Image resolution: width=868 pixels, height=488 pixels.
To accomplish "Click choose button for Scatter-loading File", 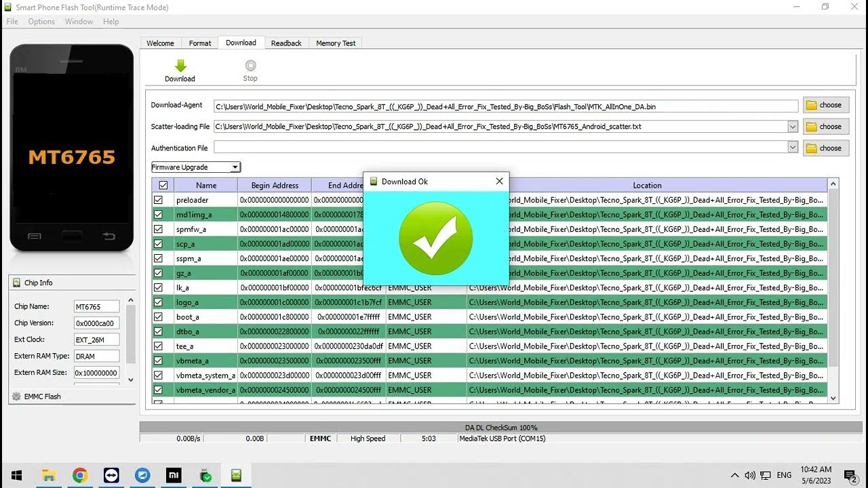I will (x=826, y=127).
